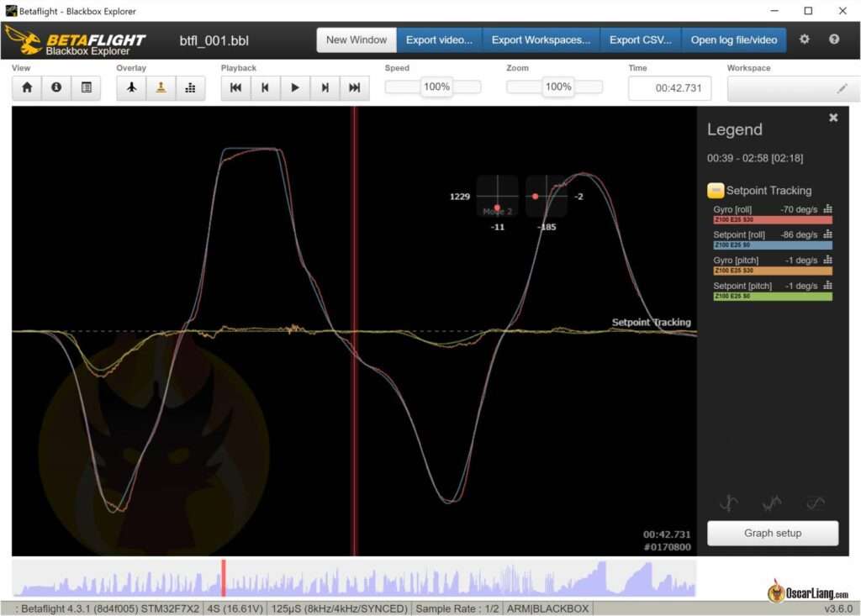
Task: Click 4S (16.61V) status bar entry
Action: (x=235, y=608)
